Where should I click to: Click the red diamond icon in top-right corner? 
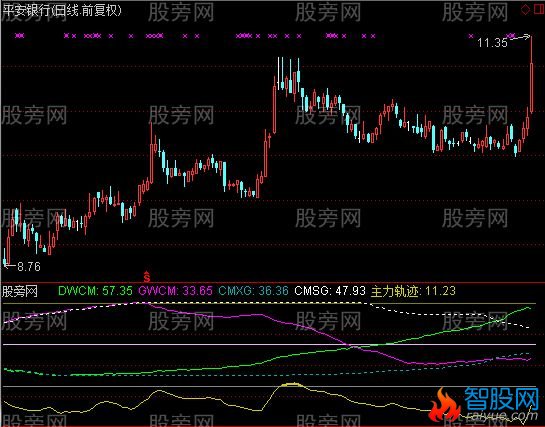(525, 9)
